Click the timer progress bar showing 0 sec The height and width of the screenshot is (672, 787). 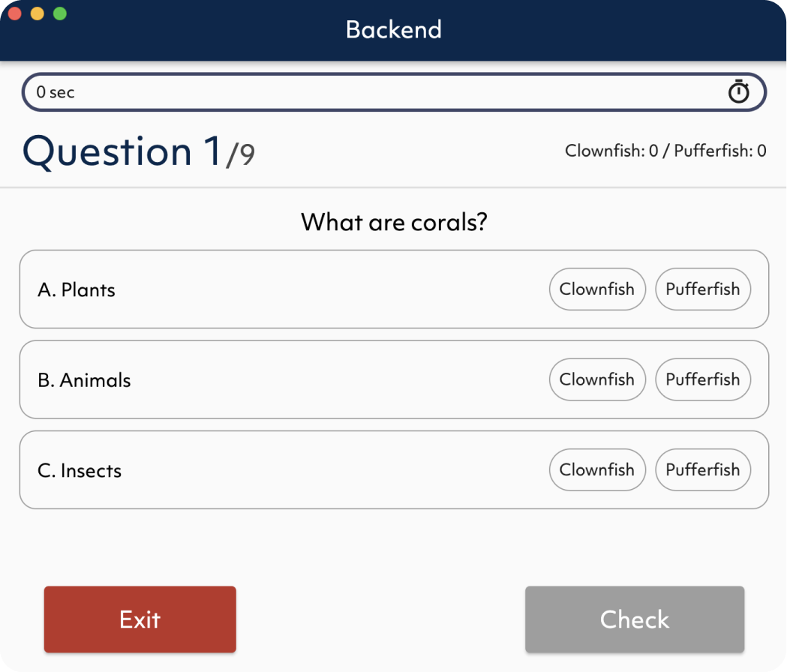(394, 92)
